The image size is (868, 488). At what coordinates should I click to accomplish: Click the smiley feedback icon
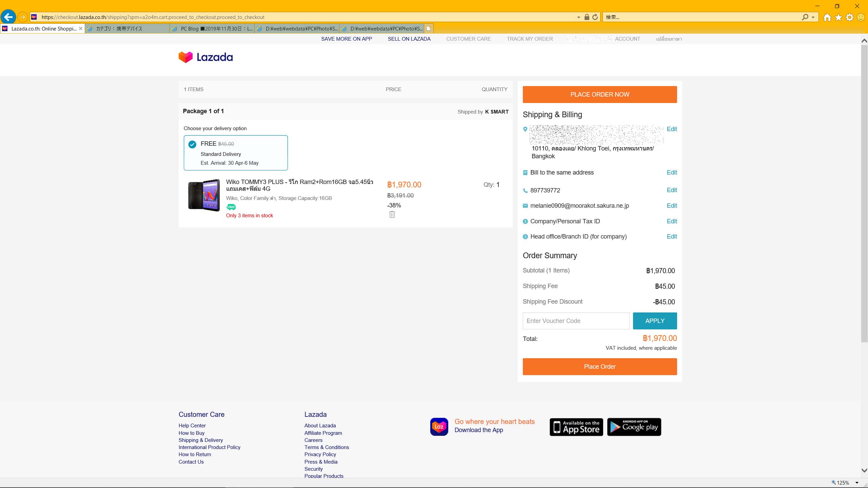pyautogui.click(x=861, y=17)
